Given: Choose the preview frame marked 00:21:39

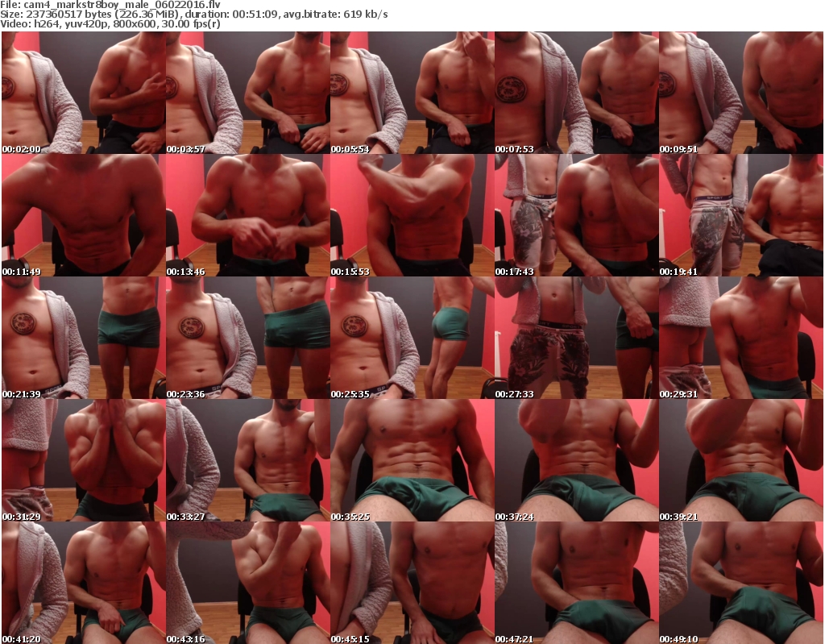Looking at the screenshot, I should coord(84,338).
